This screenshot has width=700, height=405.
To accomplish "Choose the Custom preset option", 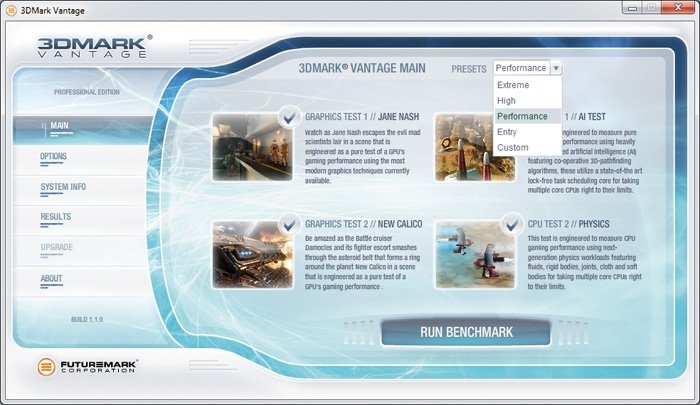I will 527,147.
